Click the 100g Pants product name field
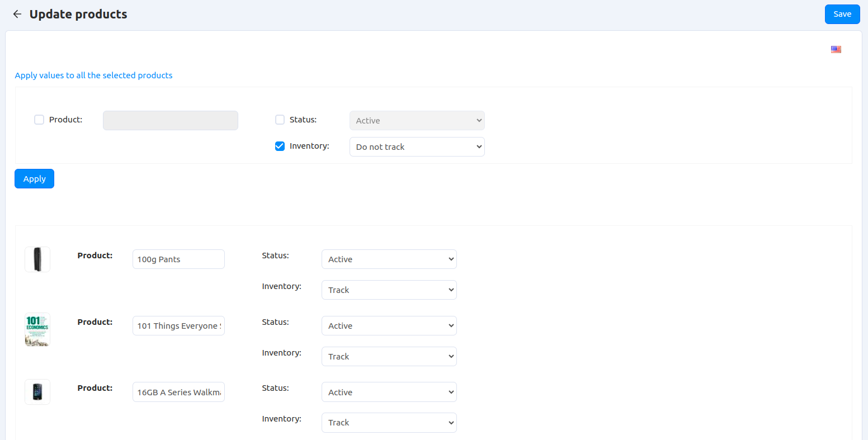The width and height of the screenshot is (868, 440). point(178,259)
